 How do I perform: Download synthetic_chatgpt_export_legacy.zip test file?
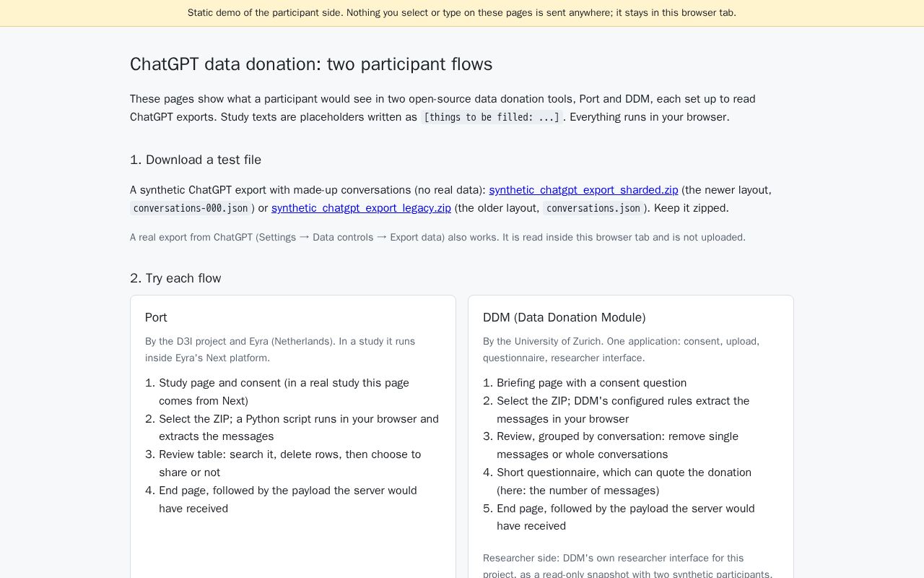(361, 208)
